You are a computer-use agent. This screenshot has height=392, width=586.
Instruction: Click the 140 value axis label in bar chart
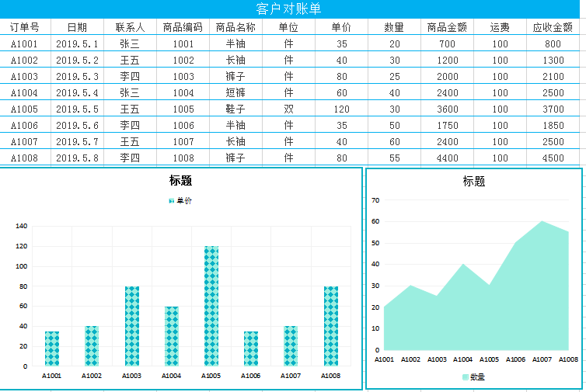(x=21, y=226)
